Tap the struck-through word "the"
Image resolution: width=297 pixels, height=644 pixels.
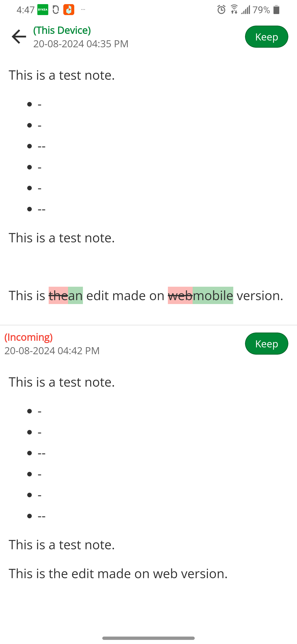tap(58, 296)
